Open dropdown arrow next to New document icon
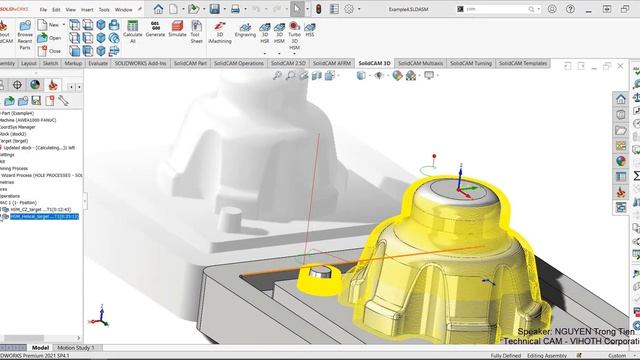640x360 pixels. coord(183,9)
